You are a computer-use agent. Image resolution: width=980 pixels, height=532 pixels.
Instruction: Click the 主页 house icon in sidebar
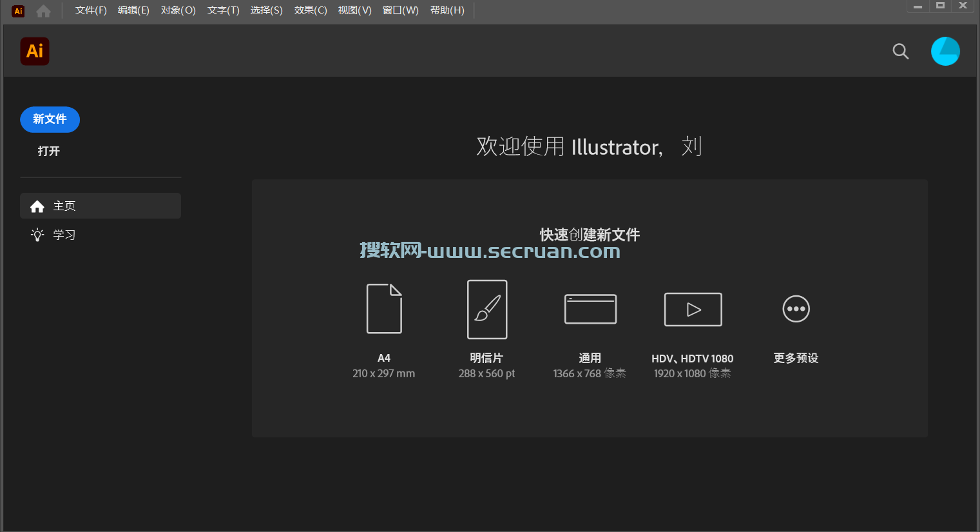[x=37, y=206]
